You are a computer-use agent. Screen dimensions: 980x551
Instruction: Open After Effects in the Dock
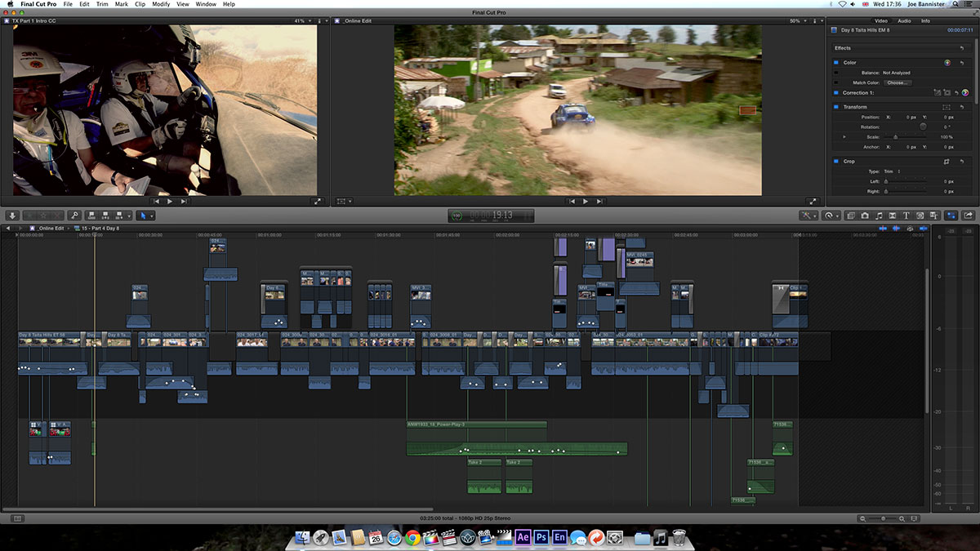(x=523, y=537)
